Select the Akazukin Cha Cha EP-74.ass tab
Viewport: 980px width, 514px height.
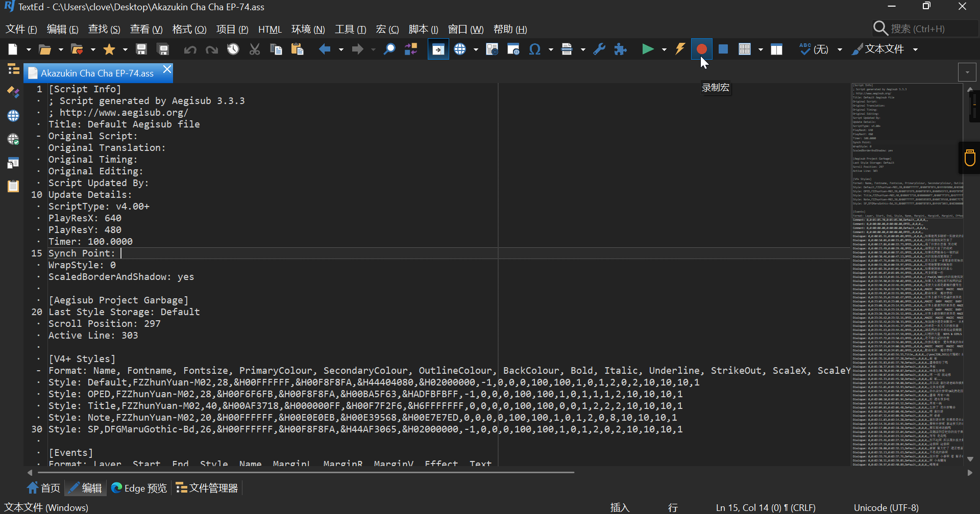[x=97, y=73]
